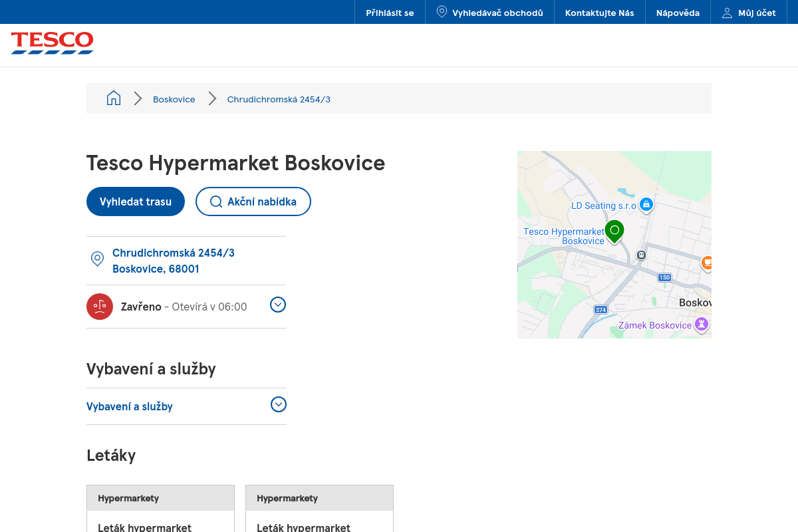Click the Zámek Boskovice castle marker

[701, 324]
